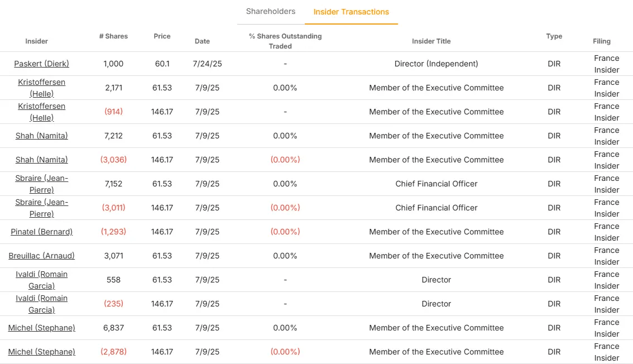Sort by the Type column header
The width and height of the screenshot is (633, 364).
point(554,36)
